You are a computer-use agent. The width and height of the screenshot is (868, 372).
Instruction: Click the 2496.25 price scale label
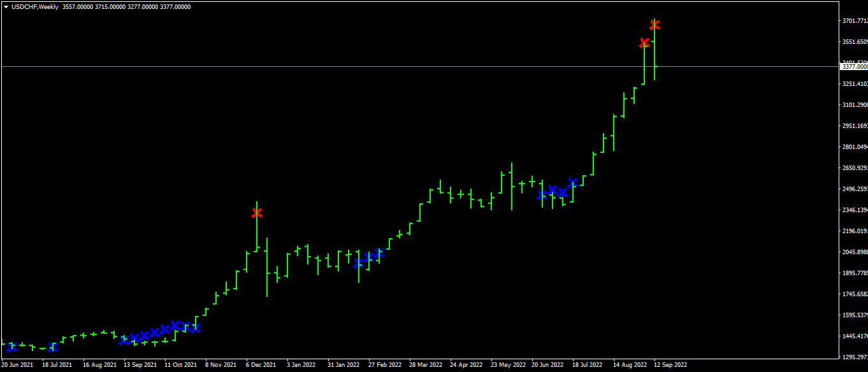coord(855,189)
